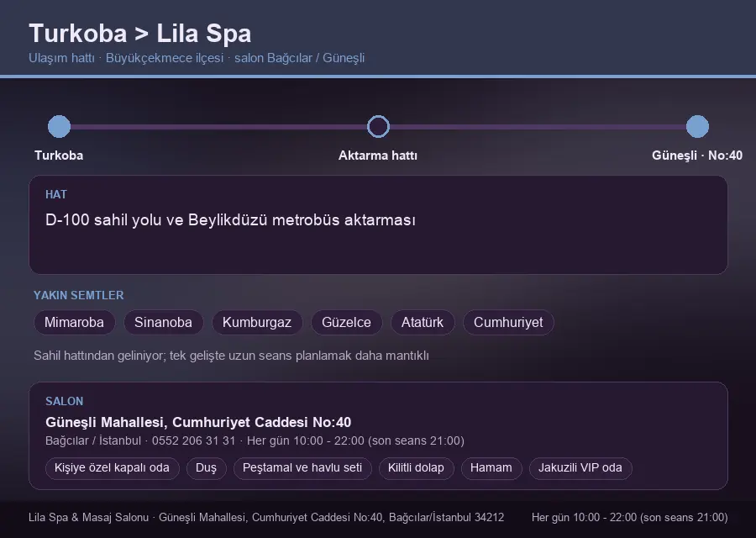
Task: Click the Kişiye özel kapalı oda tag
Action: tap(113, 468)
